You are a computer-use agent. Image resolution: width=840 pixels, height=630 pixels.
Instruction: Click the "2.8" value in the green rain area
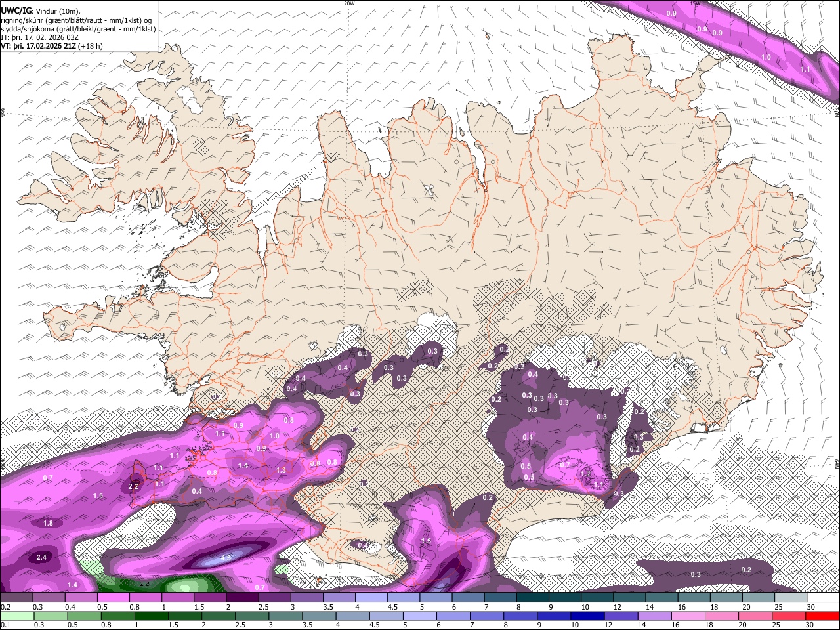(144, 583)
